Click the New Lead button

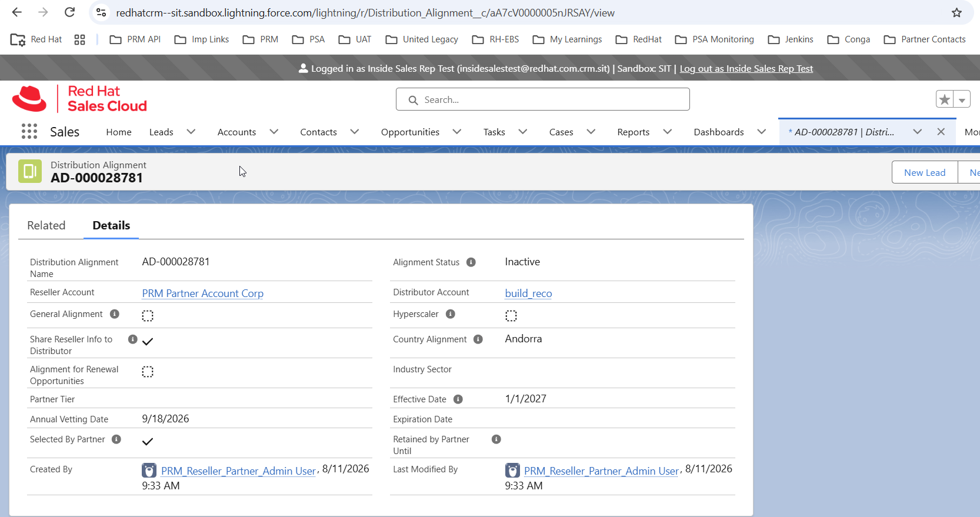(925, 172)
